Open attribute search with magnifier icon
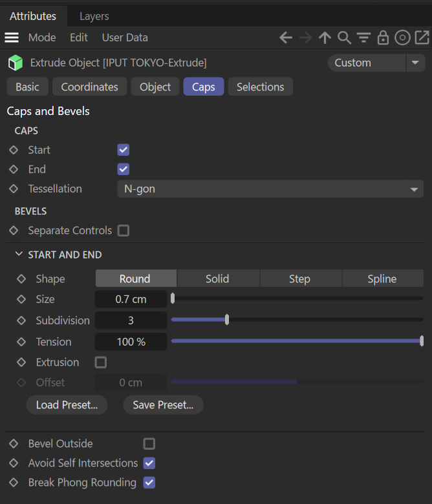The width and height of the screenshot is (432, 504). [344, 37]
